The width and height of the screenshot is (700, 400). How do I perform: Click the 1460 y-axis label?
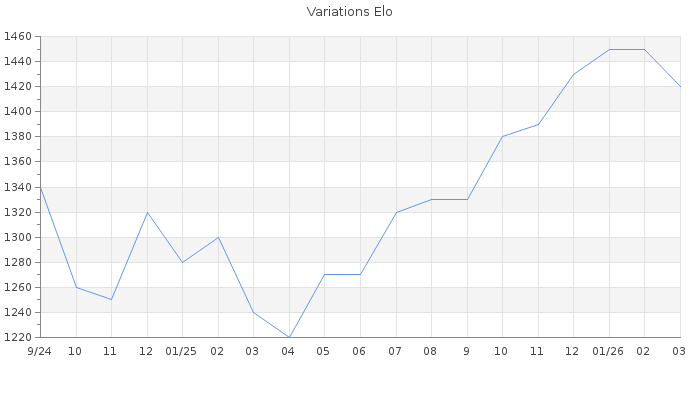click(x=16, y=37)
